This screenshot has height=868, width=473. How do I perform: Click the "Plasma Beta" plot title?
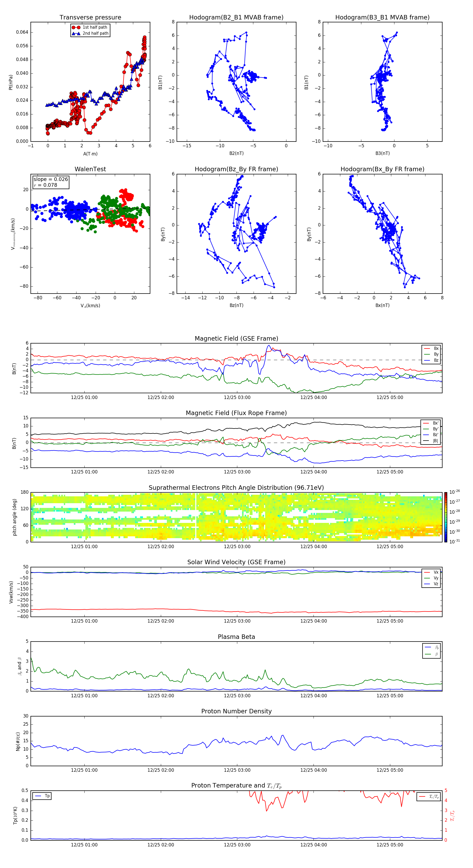(x=236, y=637)
